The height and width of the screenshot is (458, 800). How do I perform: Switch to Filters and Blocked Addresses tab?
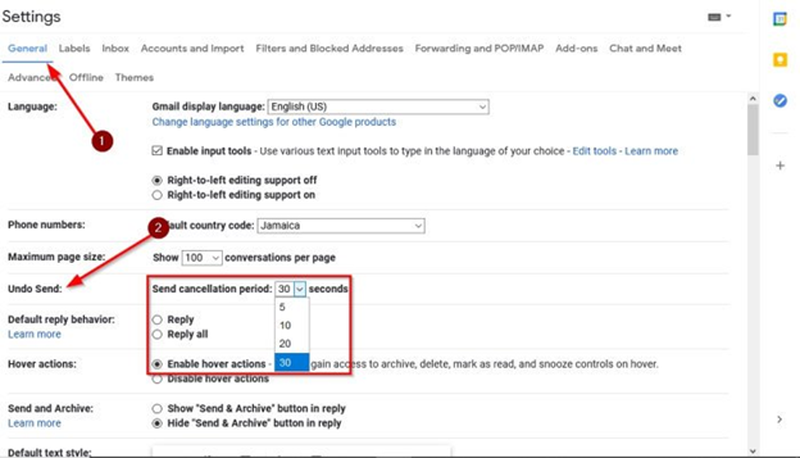pyautogui.click(x=329, y=48)
